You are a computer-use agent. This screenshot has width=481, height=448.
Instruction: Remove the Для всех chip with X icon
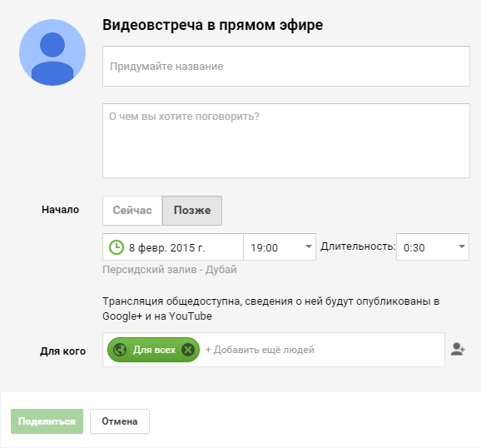pyautogui.click(x=188, y=350)
